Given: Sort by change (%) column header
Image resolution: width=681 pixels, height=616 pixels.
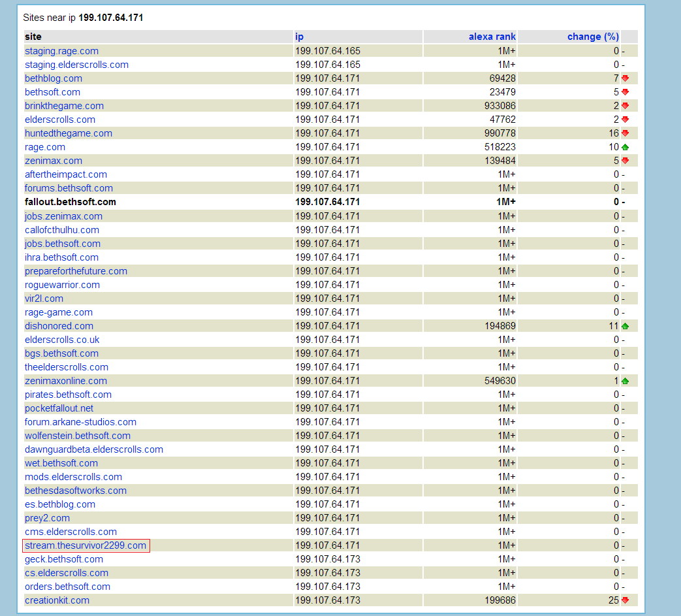Looking at the screenshot, I should [593, 37].
